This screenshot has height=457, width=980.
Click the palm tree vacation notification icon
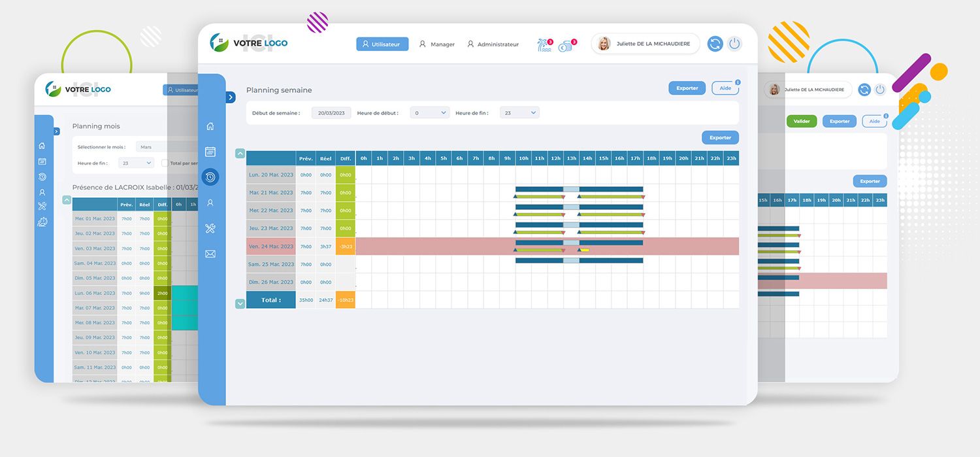[x=544, y=44]
